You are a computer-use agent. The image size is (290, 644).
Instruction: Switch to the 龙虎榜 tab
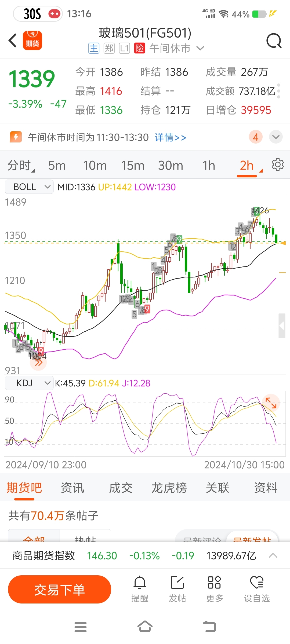(169, 488)
